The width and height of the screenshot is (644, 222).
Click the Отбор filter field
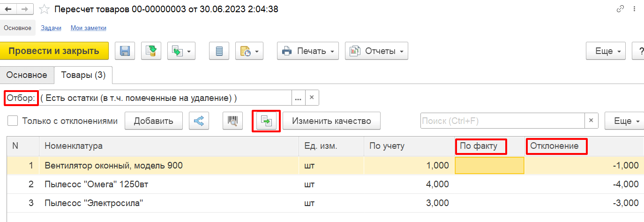click(165, 98)
